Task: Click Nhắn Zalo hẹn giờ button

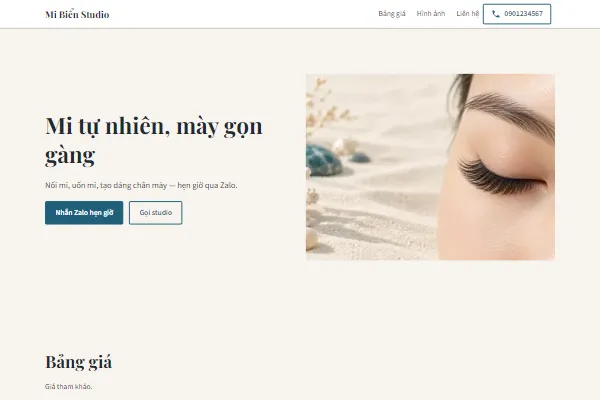Action: (x=84, y=213)
